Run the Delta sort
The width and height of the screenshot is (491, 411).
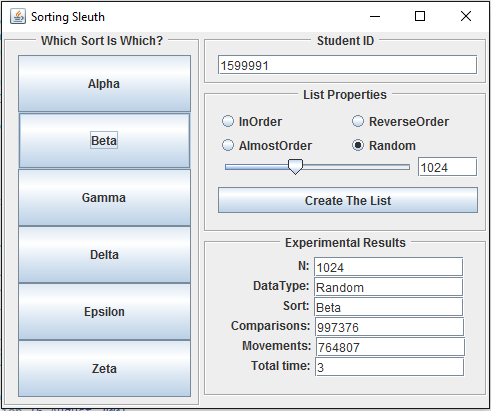[x=104, y=255]
